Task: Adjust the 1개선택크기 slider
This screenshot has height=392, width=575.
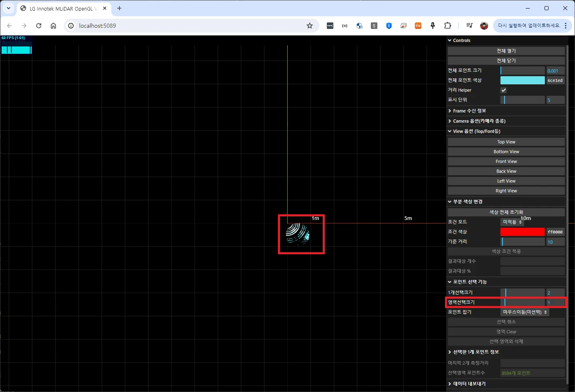Action: [x=522, y=293]
